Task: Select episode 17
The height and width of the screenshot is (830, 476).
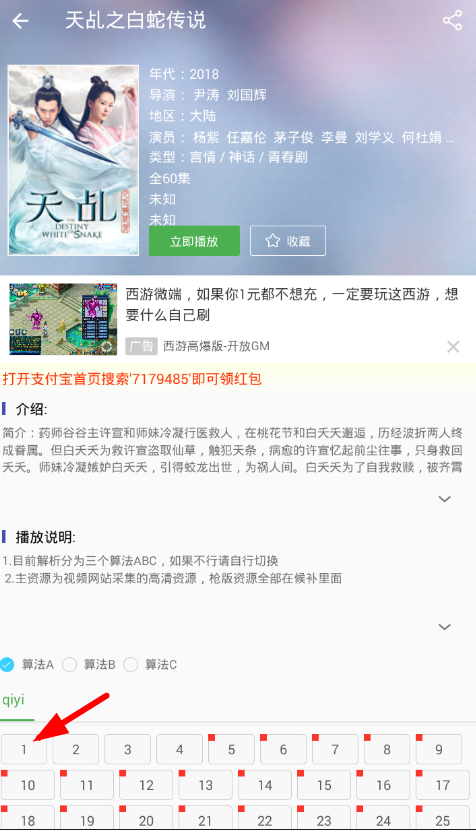Action: point(443,784)
